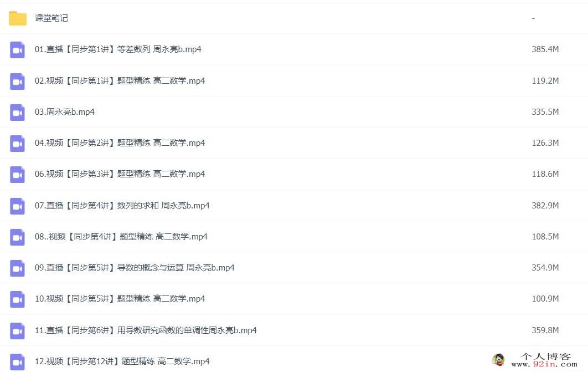This screenshot has height=372, width=588.
Task: Click video icon for 08..视频 同步第4讲
Action: (x=17, y=237)
